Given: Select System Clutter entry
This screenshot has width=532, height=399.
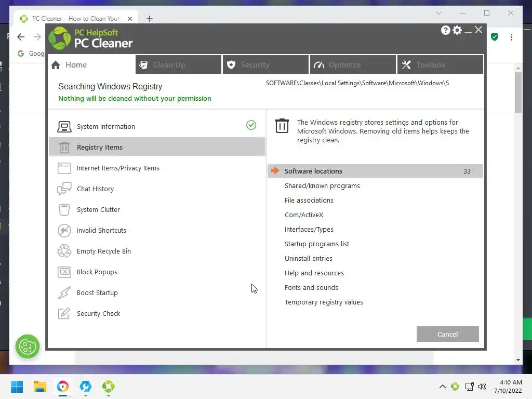Looking at the screenshot, I should click(x=157, y=210).
